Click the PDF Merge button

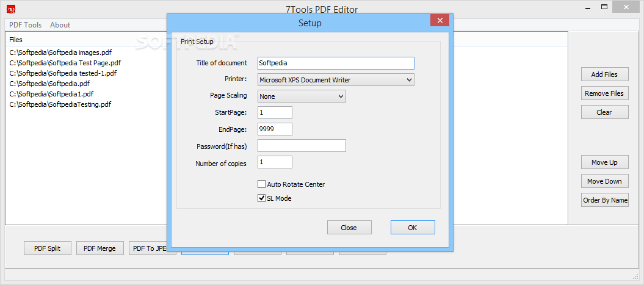99,248
